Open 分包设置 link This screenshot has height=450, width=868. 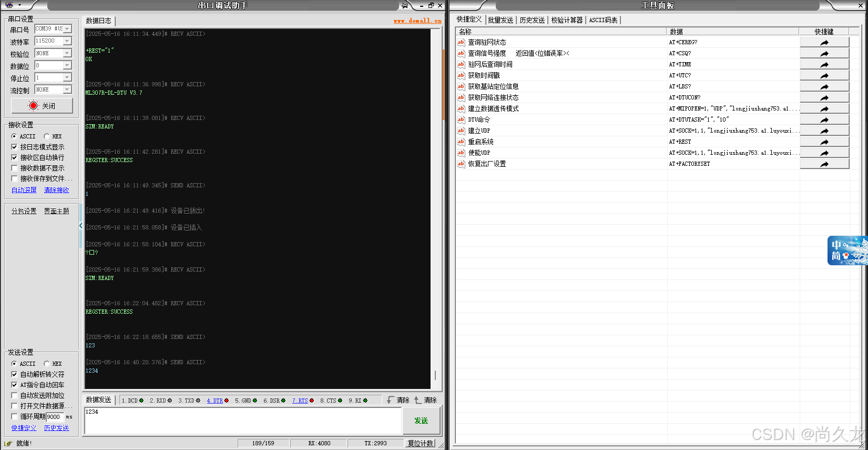[24, 211]
